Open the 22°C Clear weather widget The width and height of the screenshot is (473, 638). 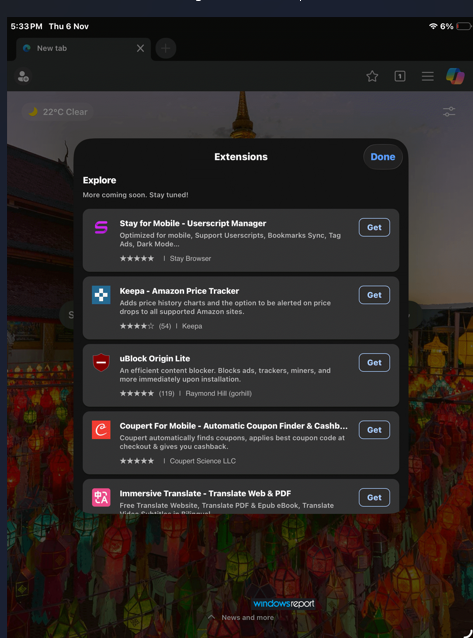click(57, 112)
